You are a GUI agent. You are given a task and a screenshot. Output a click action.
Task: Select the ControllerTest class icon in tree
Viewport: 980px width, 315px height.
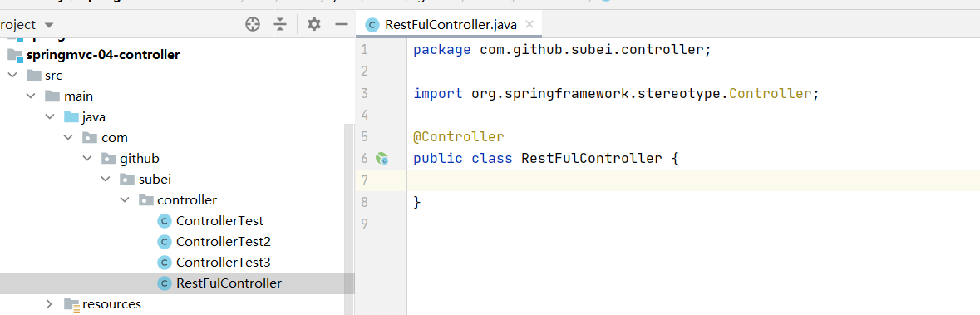click(x=165, y=221)
